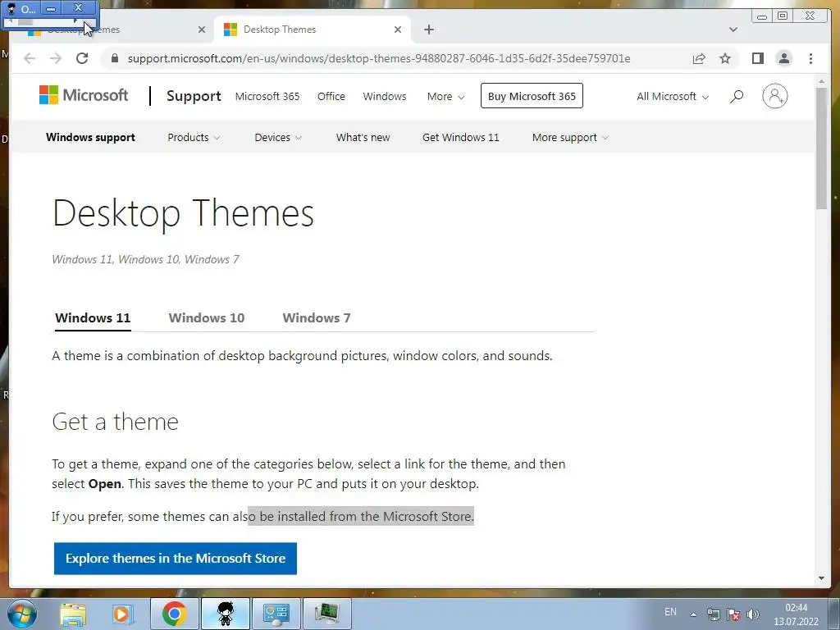Click the Support link
Screen dimensions: 840x630
(194, 96)
